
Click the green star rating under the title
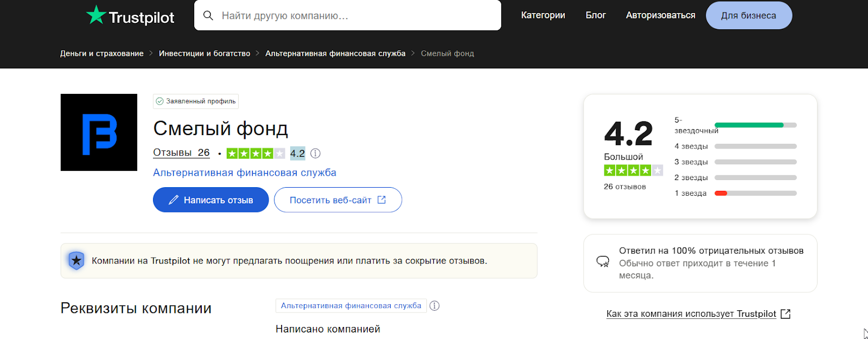[256, 153]
